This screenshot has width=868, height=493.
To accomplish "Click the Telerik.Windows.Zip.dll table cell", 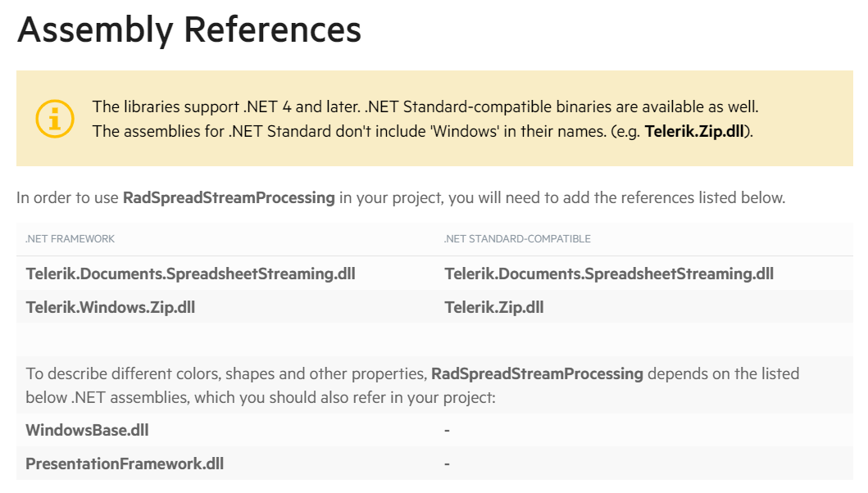I will pyautogui.click(x=111, y=308).
